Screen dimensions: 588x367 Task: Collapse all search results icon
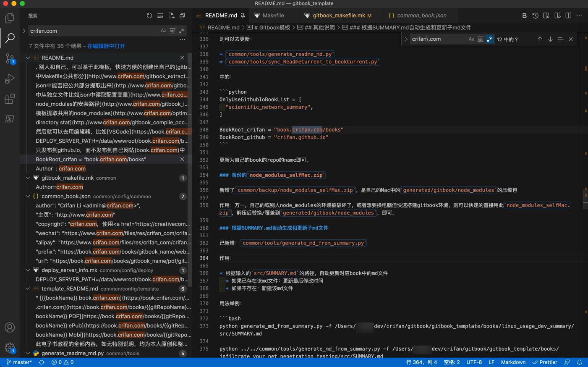(182, 16)
